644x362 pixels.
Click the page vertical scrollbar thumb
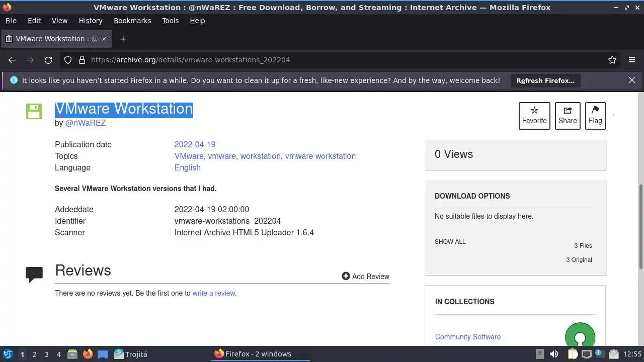pos(641,226)
